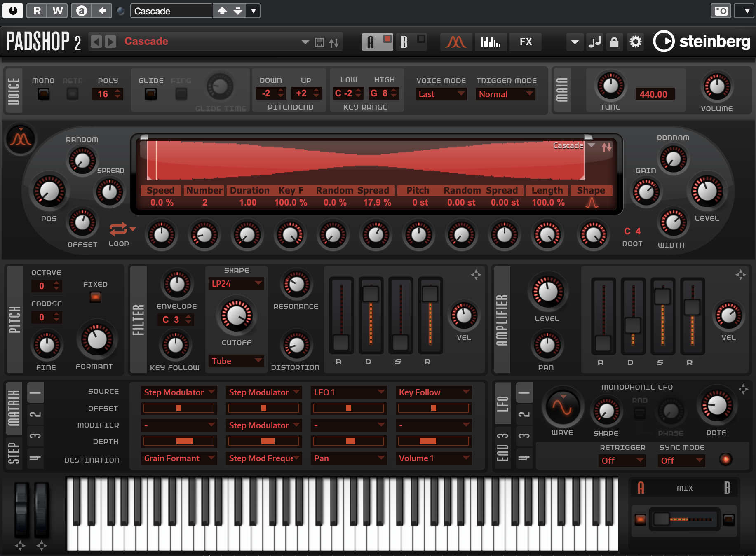
Task: Open the snapshot camera icon
Action: coord(721,11)
